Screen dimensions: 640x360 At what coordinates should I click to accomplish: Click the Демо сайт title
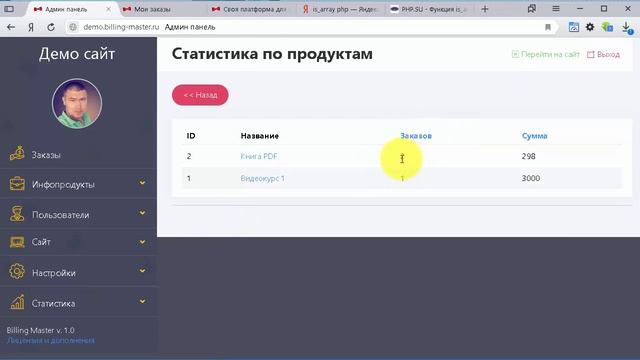[77, 54]
